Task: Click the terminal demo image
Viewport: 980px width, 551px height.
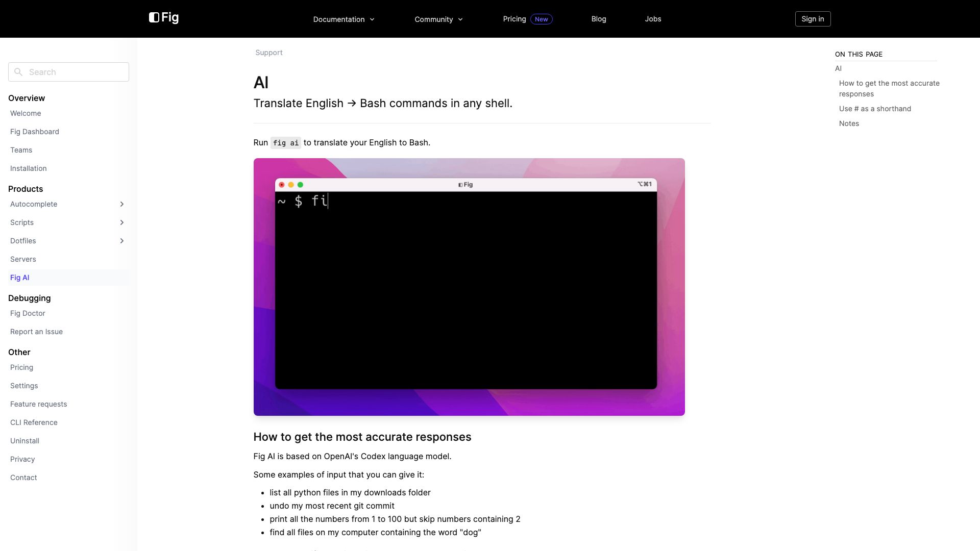Action: pos(469,287)
